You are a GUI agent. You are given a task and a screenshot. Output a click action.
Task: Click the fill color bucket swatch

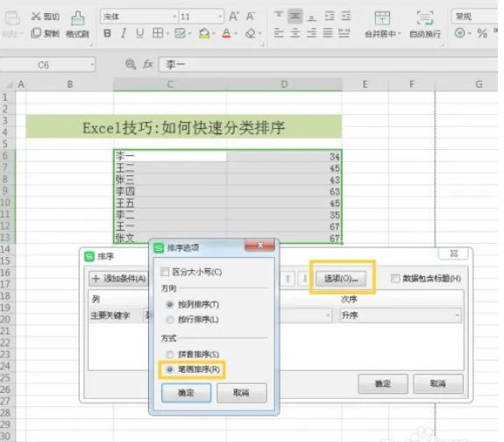coord(204,33)
